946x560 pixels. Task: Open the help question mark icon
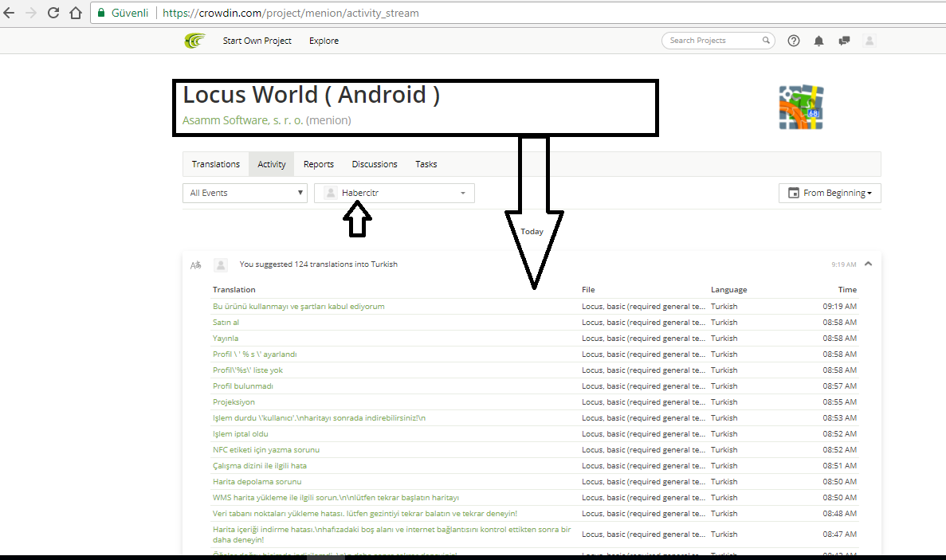[793, 41]
